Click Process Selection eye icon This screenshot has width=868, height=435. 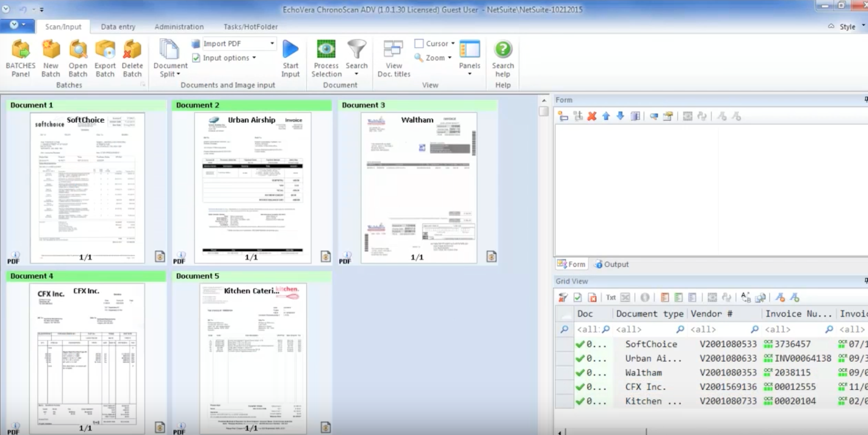326,49
